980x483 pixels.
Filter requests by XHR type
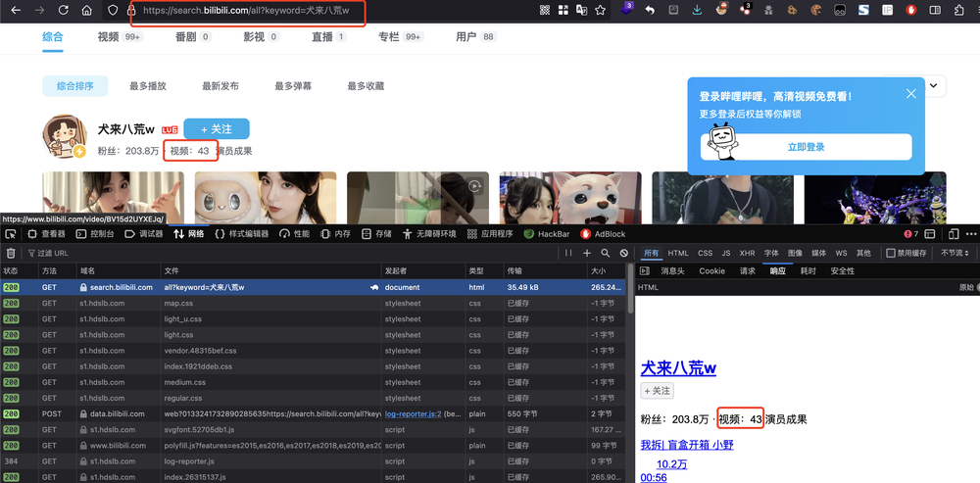(747, 253)
